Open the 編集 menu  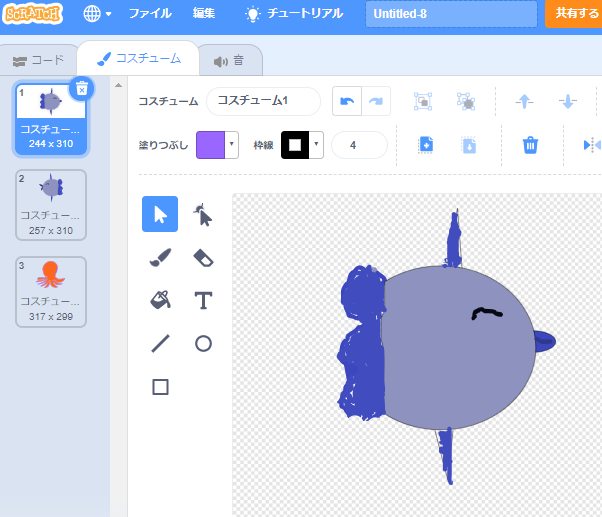204,14
